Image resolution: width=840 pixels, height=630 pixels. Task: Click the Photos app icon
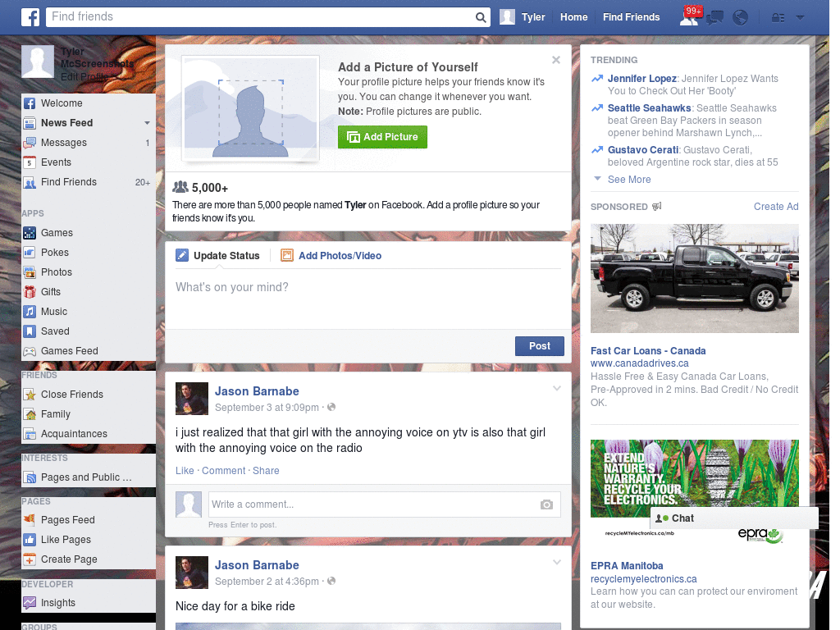pyautogui.click(x=30, y=272)
